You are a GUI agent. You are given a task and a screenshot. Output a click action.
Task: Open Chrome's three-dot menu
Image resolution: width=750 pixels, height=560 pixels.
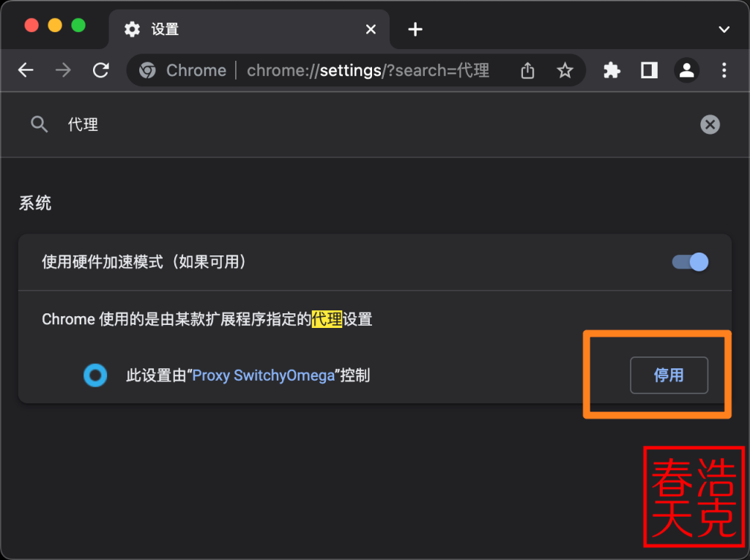(x=724, y=70)
